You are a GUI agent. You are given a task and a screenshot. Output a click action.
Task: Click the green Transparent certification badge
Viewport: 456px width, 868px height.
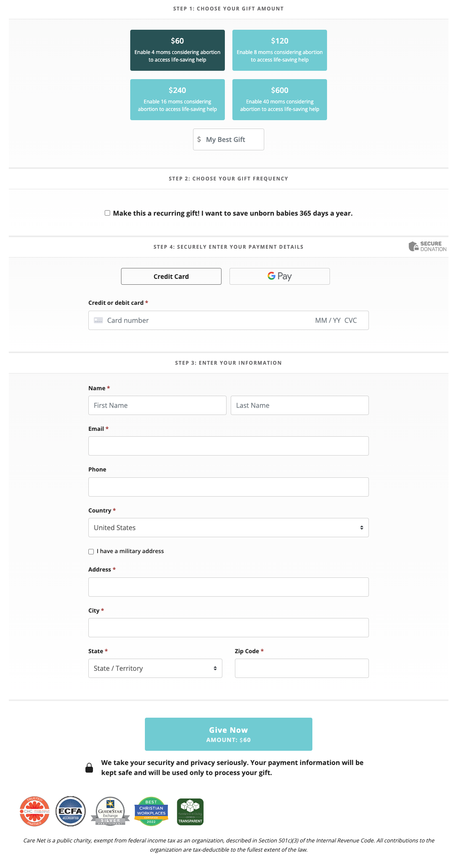(190, 811)
